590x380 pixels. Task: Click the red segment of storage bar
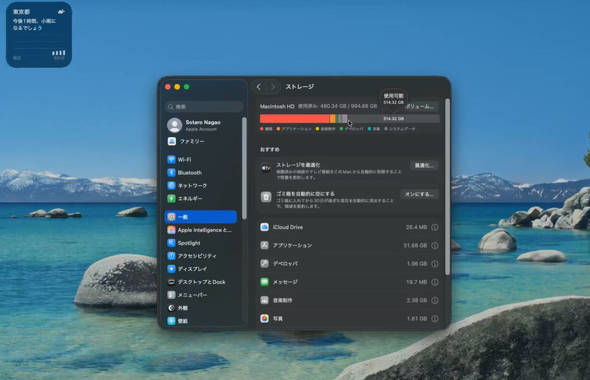[295, 119]
